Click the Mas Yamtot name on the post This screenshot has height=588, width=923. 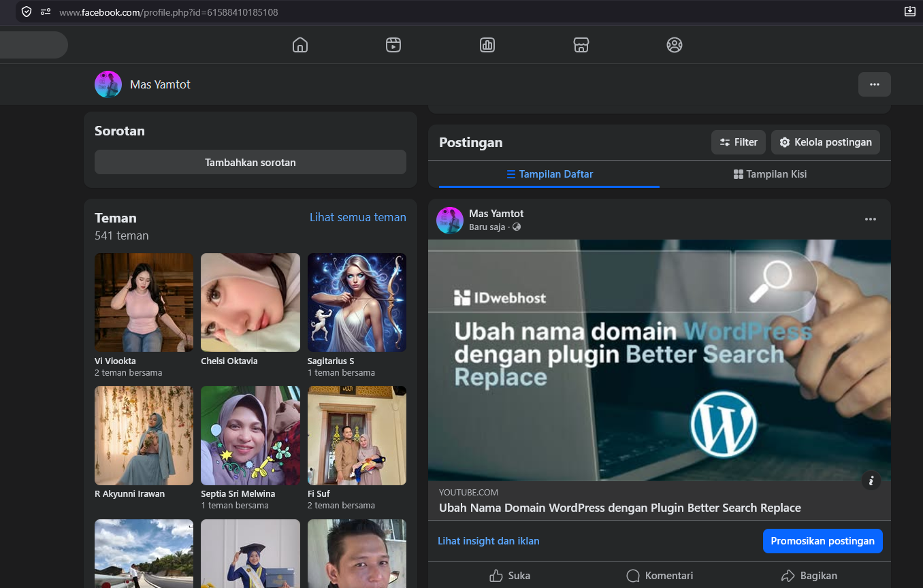coord(496,214)
